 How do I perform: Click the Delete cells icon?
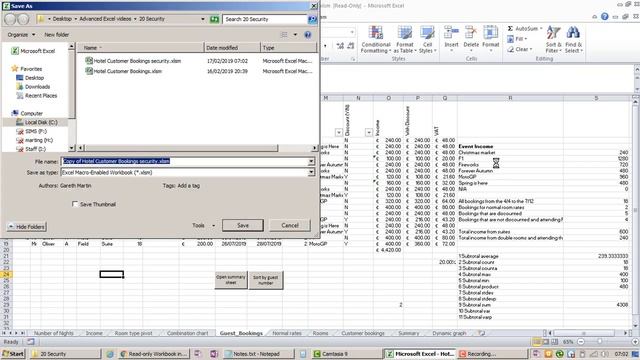coord(471,33)
